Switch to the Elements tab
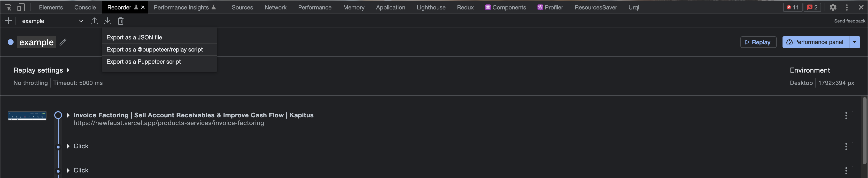868x178 pixels. pyautogui.click(x=51, y=7)
